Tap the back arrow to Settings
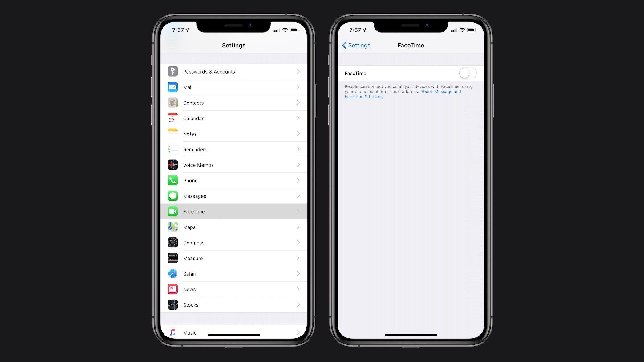This screenshot has width=644, height=362. coord(344,45)
